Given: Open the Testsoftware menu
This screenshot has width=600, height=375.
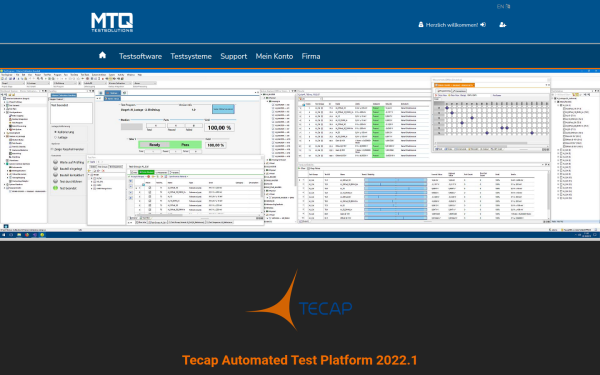Looking at the screenshot, I should click(x=140, y=56).
